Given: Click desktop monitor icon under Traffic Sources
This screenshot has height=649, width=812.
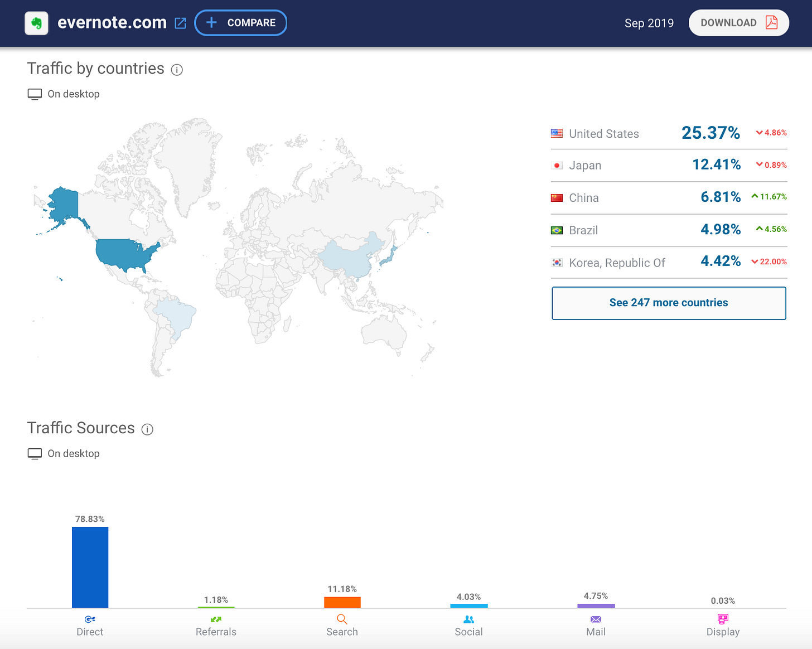Looking at the screenshot, I should [x=35, y=454].
